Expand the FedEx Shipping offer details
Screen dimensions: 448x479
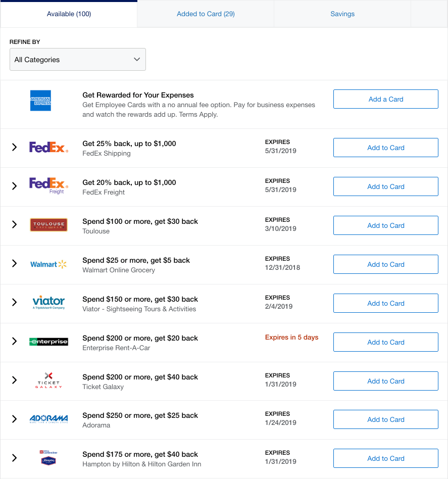pos(14,147)
